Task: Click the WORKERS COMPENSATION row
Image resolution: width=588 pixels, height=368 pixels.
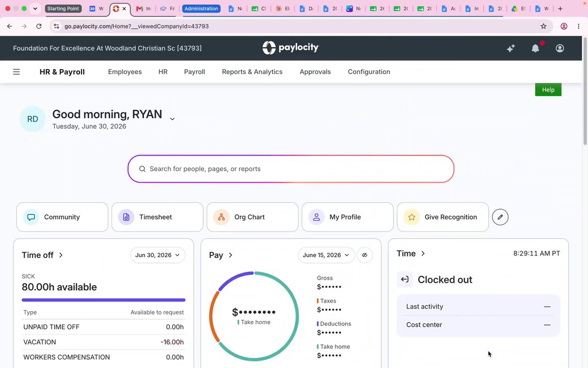Action: pyautogui.click(x=104, y=357)
